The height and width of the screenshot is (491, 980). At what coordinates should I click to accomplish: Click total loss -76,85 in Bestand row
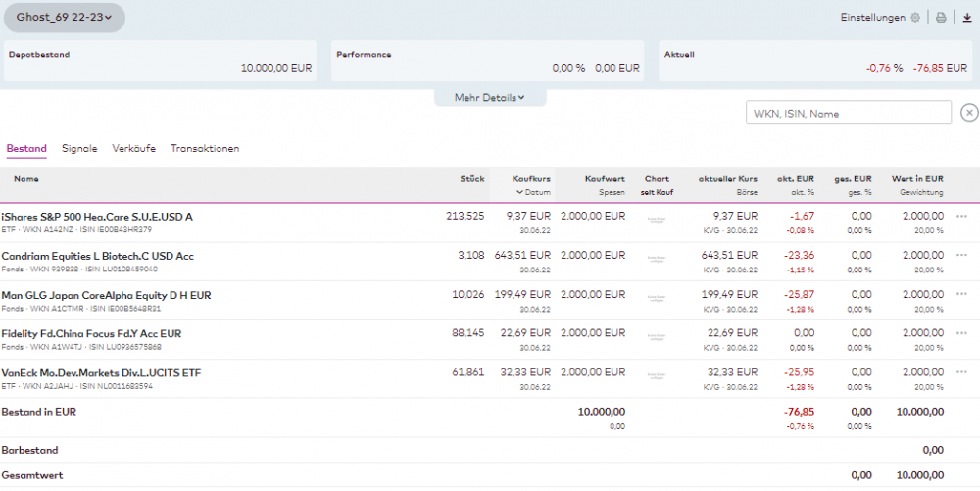[800, 412]
